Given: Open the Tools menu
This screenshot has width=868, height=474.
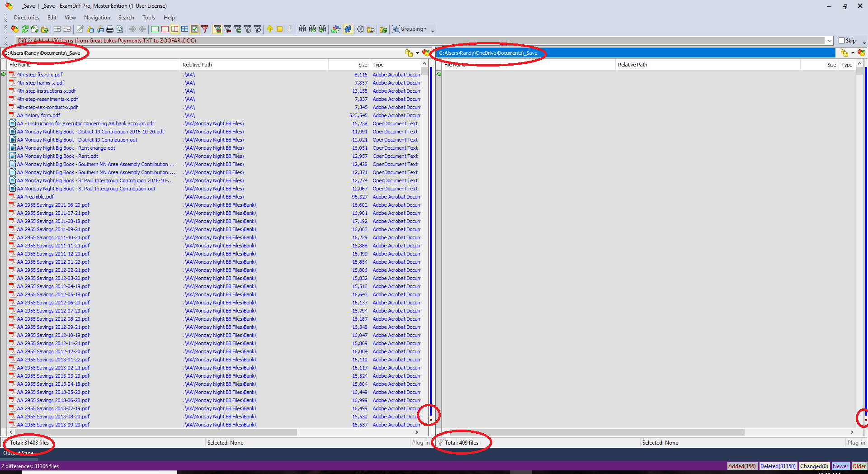Looking at the screenshot, I should pos(149,18).
